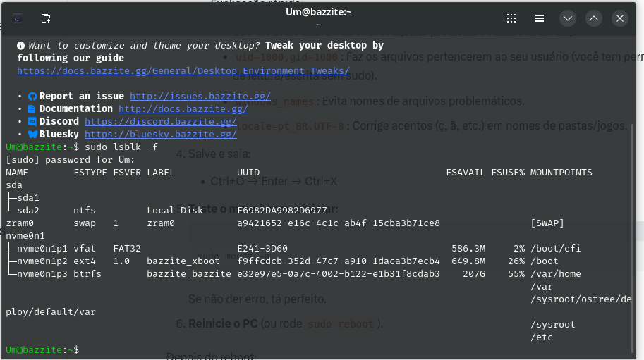Open a new terminal tab
This screenshot has height=360, width=644.
point(46,18)
